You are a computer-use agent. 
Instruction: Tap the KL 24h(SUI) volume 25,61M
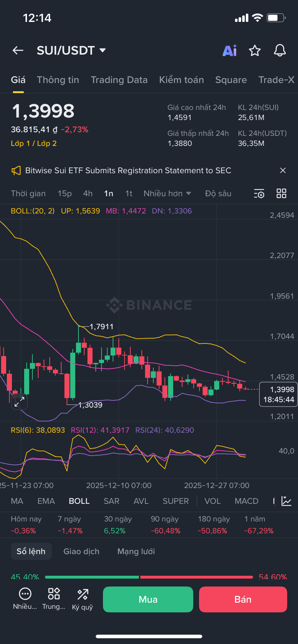pyautogui.click(x=251, y=118)
